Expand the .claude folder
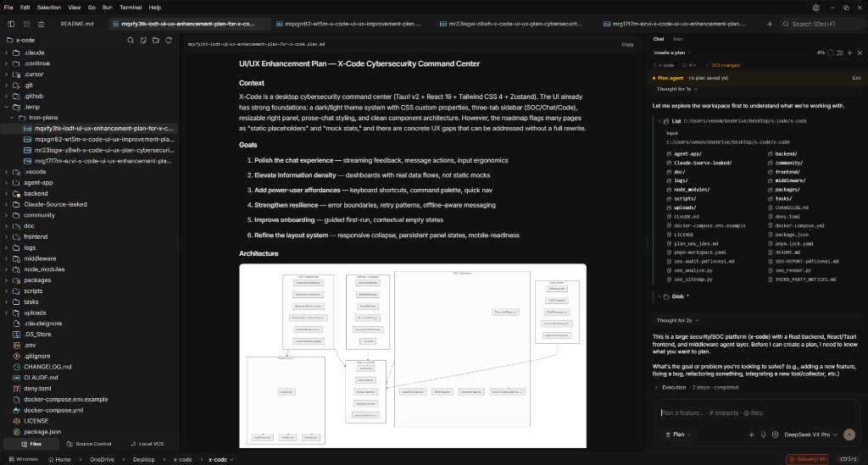 (6, 53)
